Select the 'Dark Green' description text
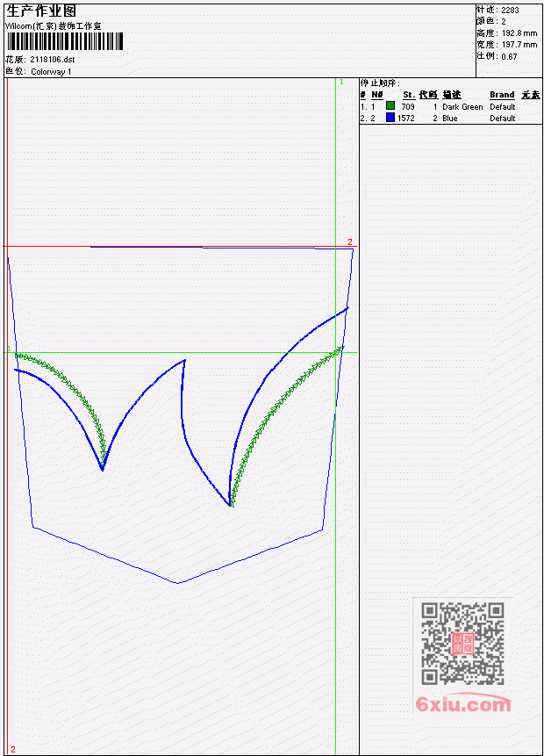544x756 pixels. (x=462, y=107)
